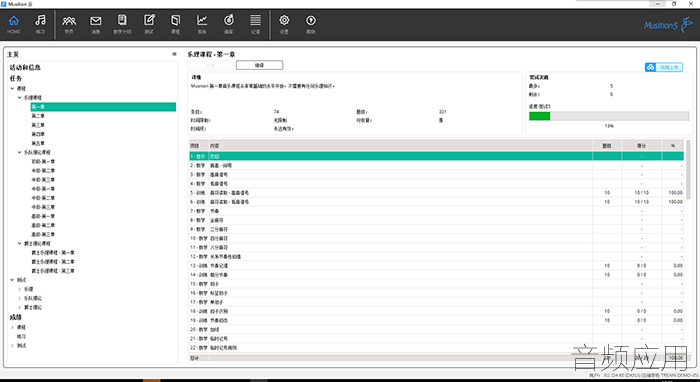The height and width of the screenshot is (382, 700).
Task: Click the 0.00 percent in row 19
Action: (x=678, y=320)
